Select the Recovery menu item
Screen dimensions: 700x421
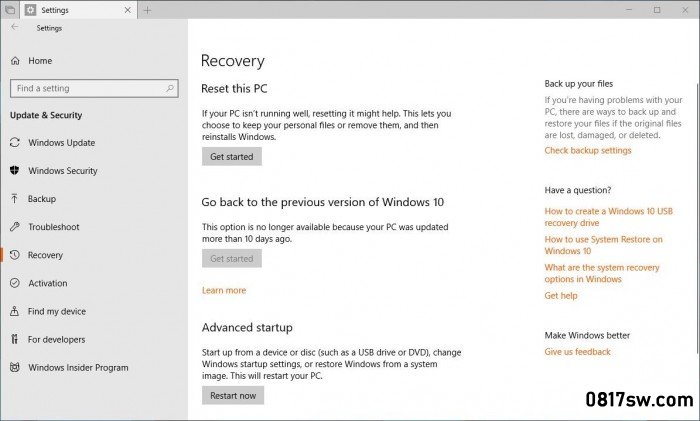[x=46, y=255]
